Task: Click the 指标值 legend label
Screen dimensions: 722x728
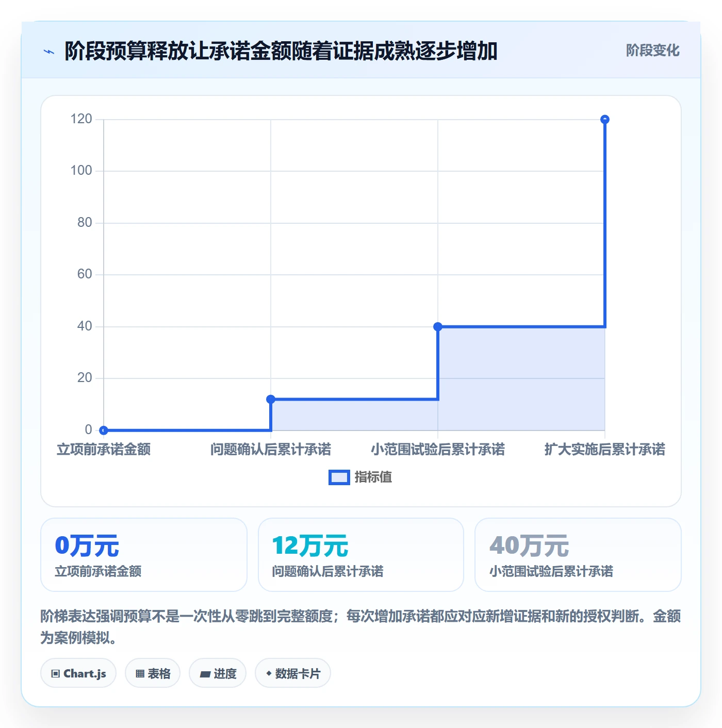Action: tap(373, 477)
